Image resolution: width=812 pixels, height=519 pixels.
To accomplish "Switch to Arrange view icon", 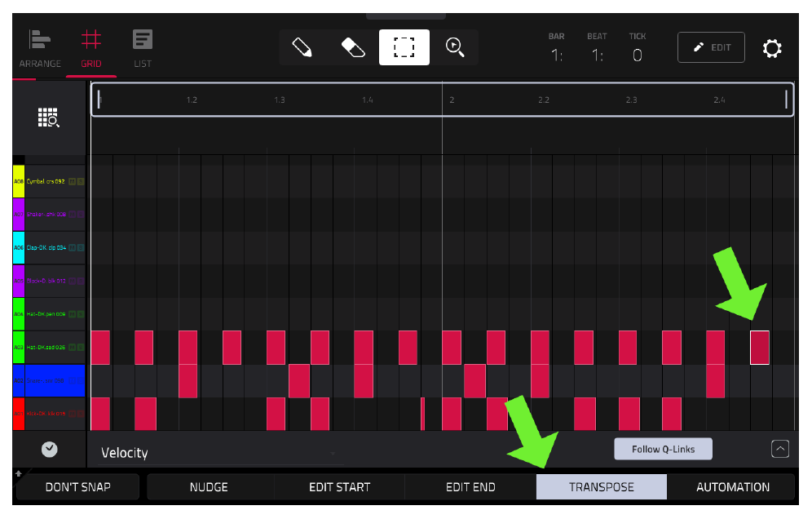I will coord(40,49).
